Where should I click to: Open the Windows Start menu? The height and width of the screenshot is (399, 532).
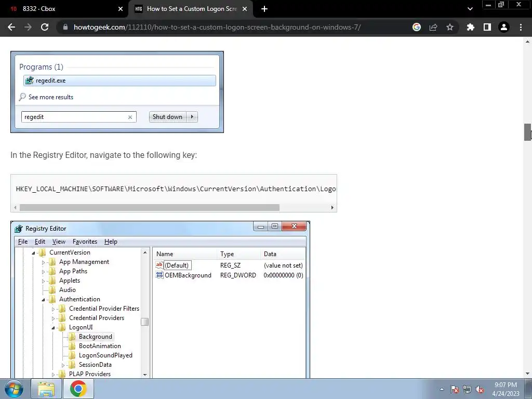(14, 389)
